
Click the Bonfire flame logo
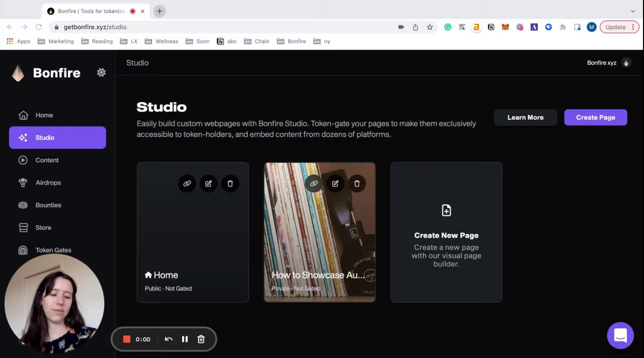(x=18, y=73)
